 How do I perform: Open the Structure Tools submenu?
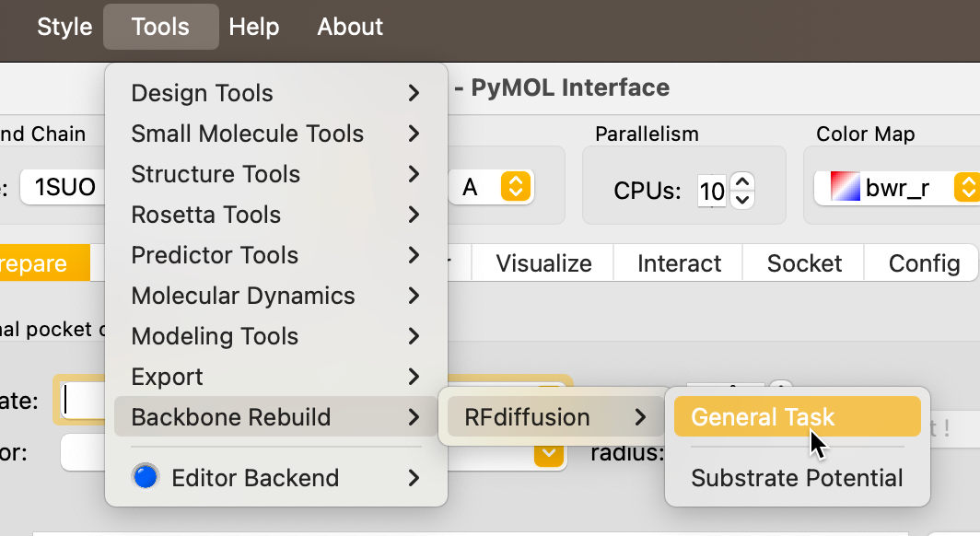pos(275,174)
